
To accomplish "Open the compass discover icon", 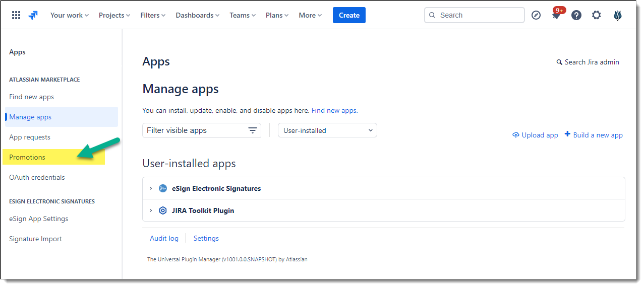I will (x=536, y=15).
